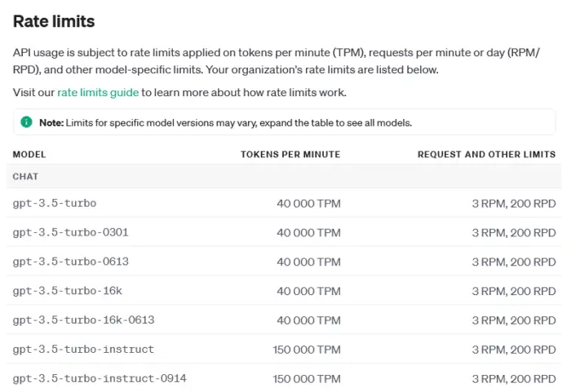This screenshot has height=392, width=571.
Task: Click the green info icon beside Note
Action: pos(26,122)
